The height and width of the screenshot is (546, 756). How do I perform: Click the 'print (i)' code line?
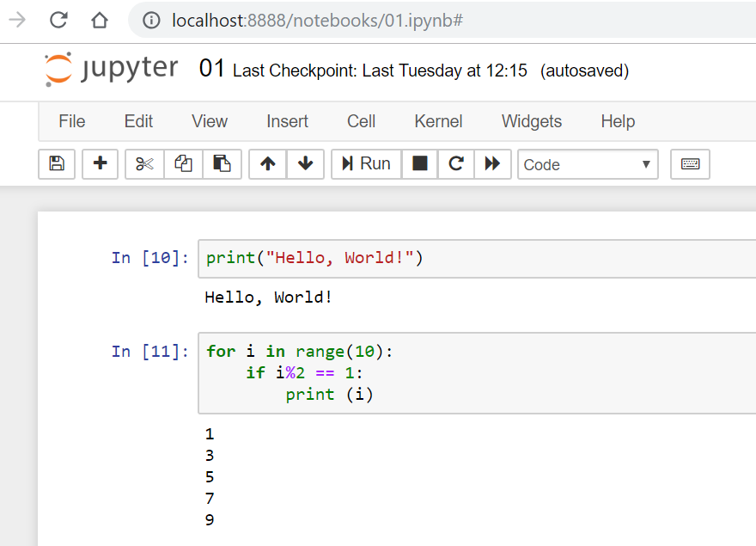point(329,395)
